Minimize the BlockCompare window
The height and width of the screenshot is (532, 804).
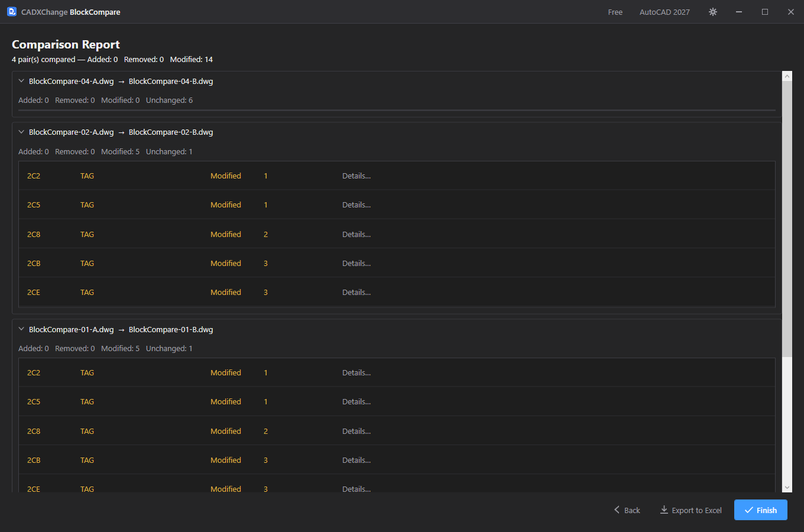tap(739, 12)
